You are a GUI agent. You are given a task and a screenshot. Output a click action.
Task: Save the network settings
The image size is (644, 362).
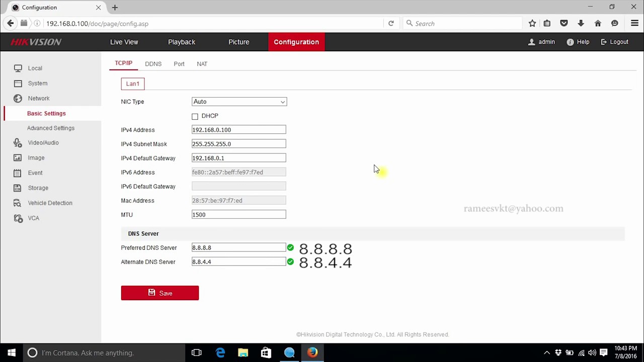(160, 293)
